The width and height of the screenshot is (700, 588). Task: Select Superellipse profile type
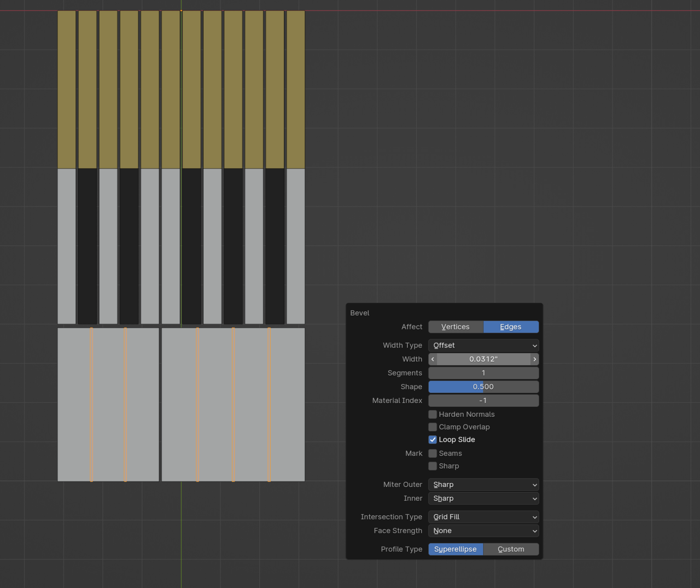click(x=456, y=549)
